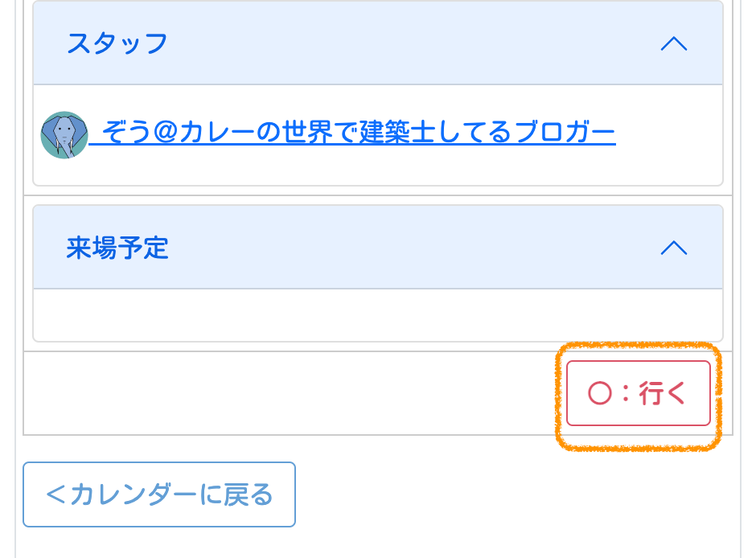Image resolution: width=756 pixels, height=558 pixels.
Task: Click the circle symbol in the 行く button
Action: (x=600, y=393)
